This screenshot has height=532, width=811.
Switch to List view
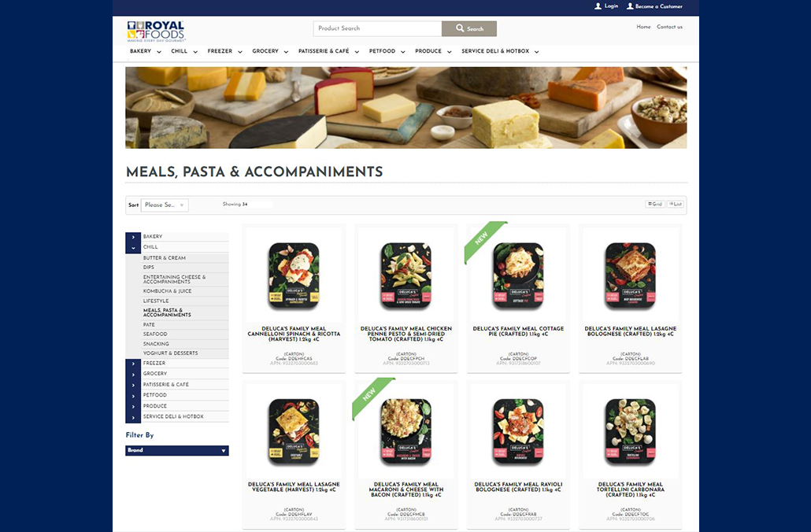pos(676,204)
